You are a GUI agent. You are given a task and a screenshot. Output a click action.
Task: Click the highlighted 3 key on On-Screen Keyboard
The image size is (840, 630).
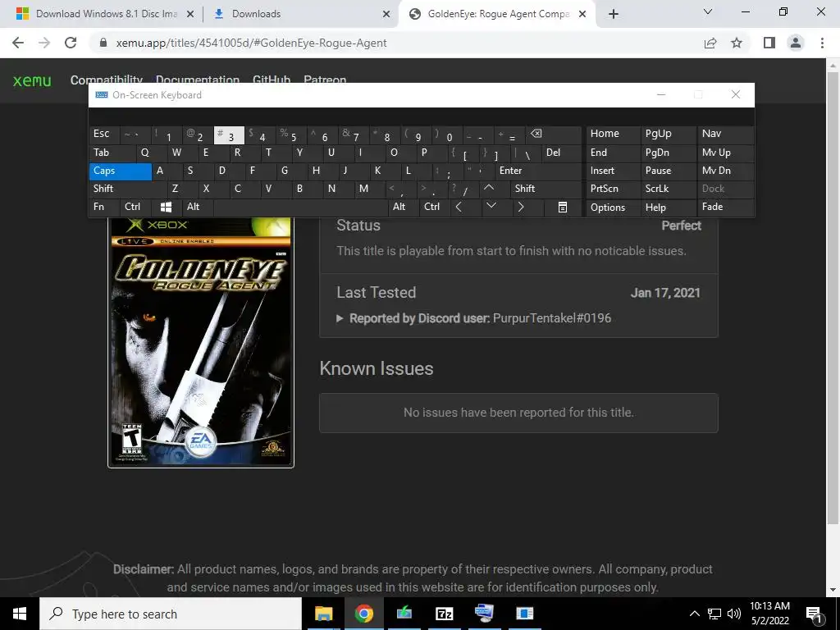[x=229, y=135]
